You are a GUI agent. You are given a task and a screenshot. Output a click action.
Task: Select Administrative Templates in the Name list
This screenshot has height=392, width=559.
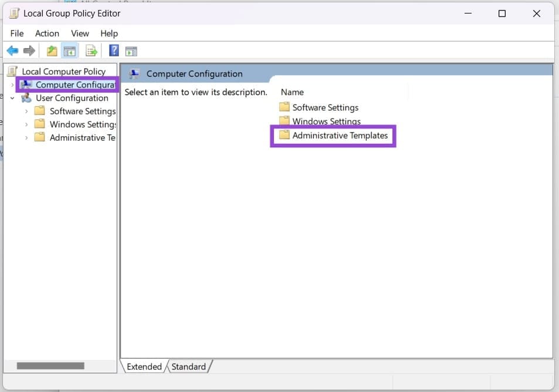click(340, 136)
